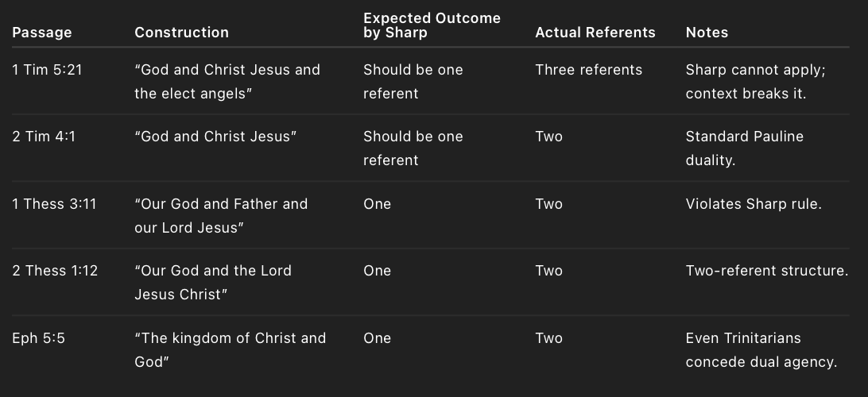Image resolution: width=868 pixels, height=397 pixels.
Task: Click "Even Trinitarians concede dual agency." note
Action: [x=761, y=349]
